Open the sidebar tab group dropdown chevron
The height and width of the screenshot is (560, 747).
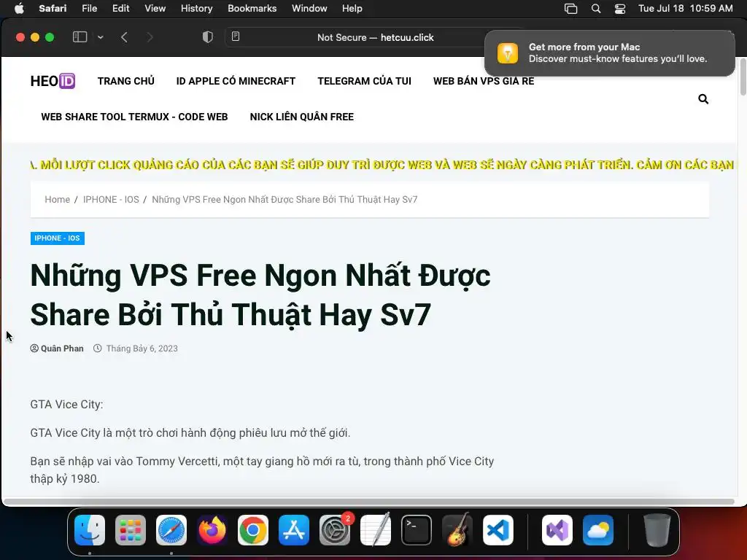pos(101,37)
